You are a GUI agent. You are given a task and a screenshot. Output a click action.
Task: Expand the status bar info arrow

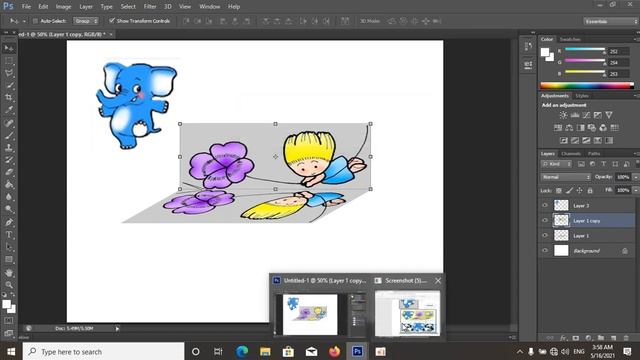click(117, 329)
